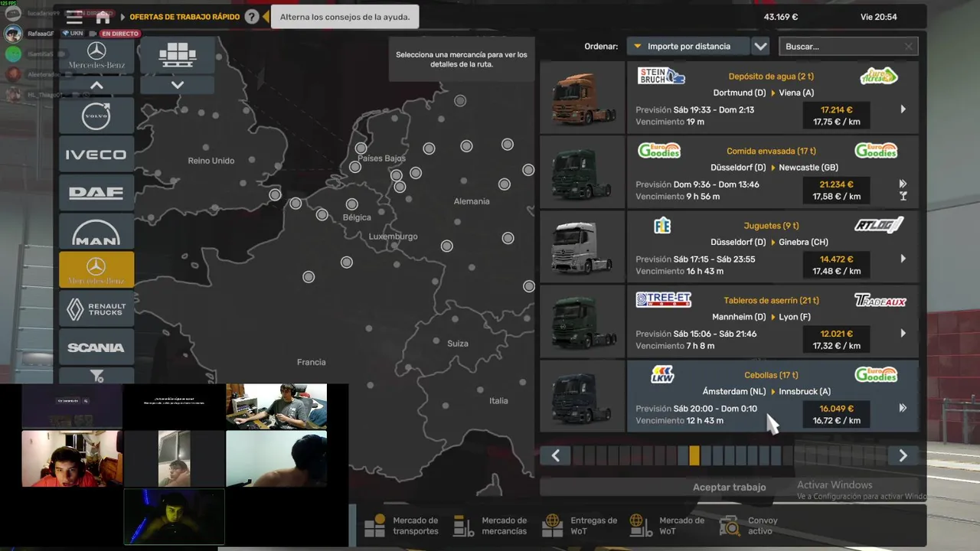The width and height of the screenshot is (980, 551).
Task: Click the 'Vie 20:54' game clock
Action: 878,17
